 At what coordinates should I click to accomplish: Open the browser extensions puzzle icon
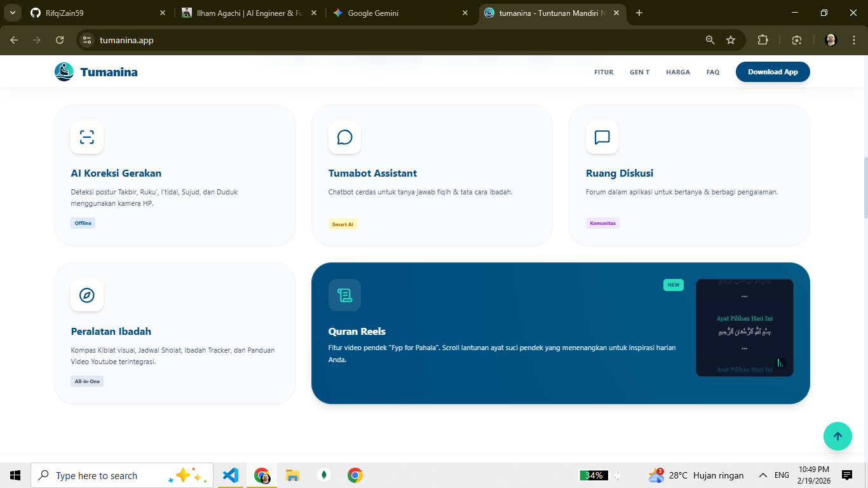763,39
